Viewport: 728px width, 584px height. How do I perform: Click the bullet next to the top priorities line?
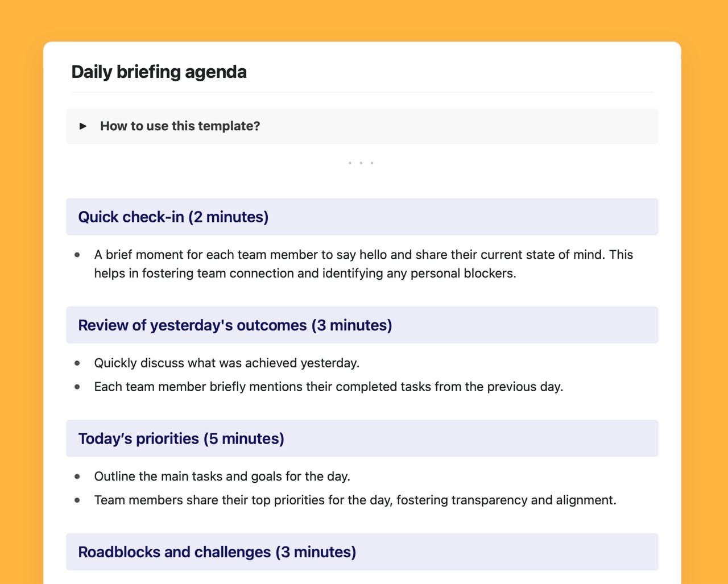(x=78, y=500)
